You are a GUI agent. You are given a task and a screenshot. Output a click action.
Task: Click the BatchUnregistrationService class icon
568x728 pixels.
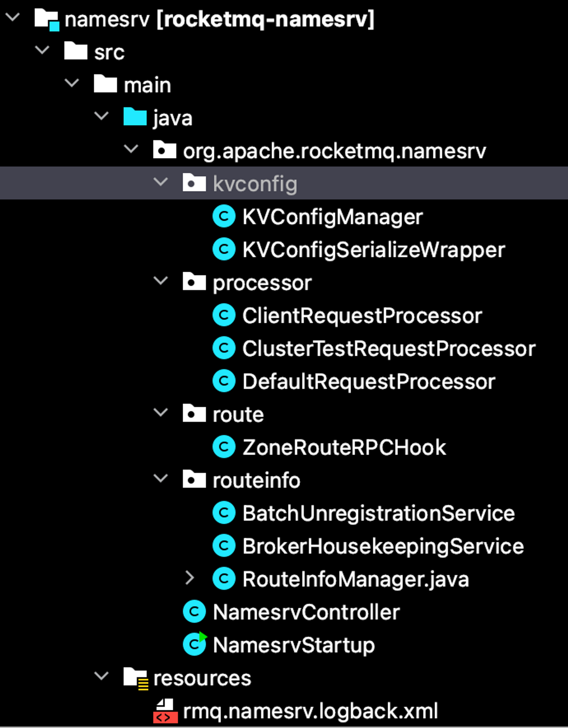point(224,512)
